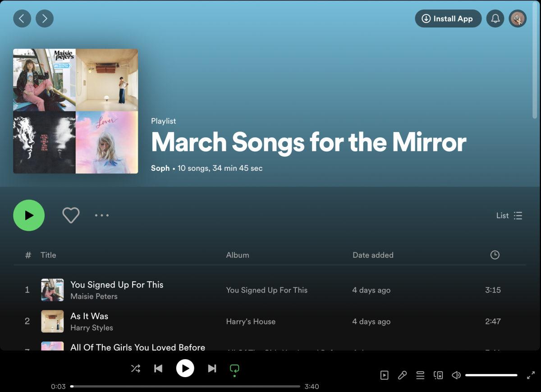Open the user profile avatar menu

(518, 18)
